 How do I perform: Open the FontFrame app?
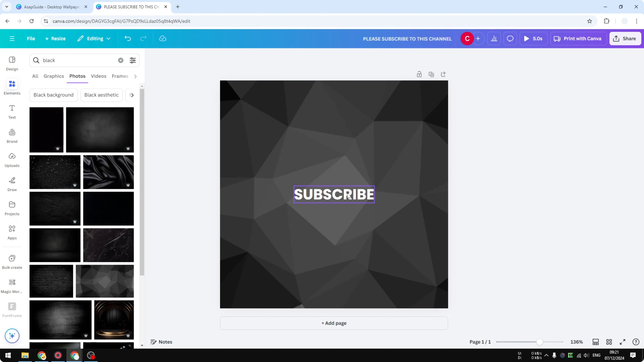coord(12,310)
